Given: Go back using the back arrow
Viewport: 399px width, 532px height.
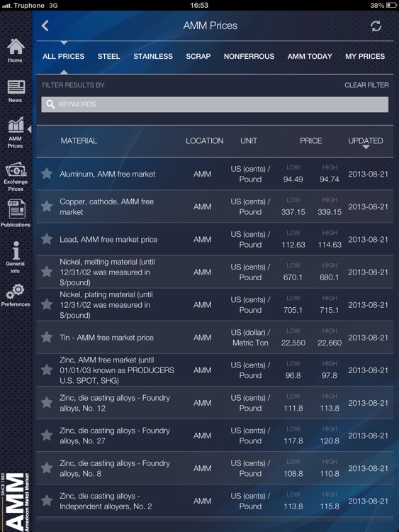Looking at the screenshot, I should coord(45,26).
